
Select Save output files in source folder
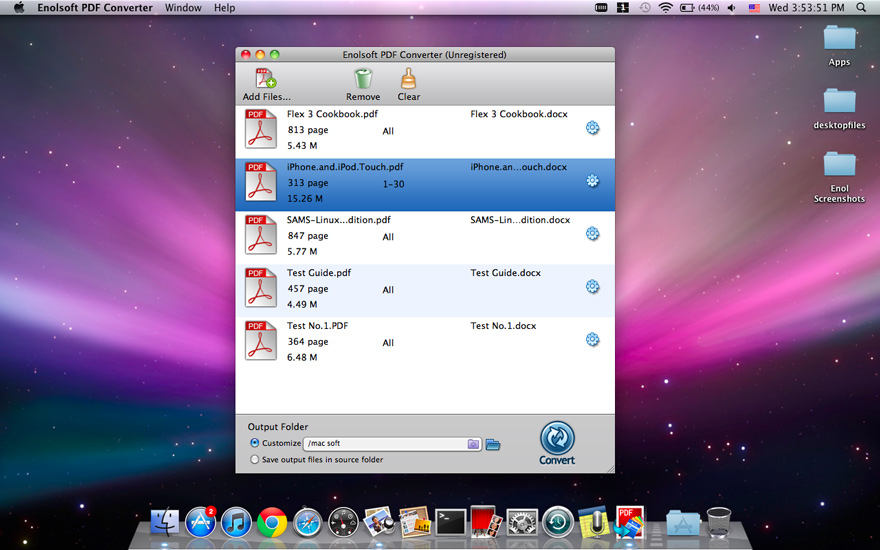(x=255, y=460)
